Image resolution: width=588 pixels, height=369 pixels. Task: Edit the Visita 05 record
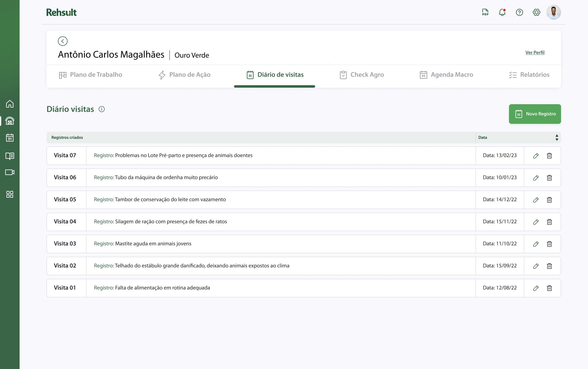536,200
